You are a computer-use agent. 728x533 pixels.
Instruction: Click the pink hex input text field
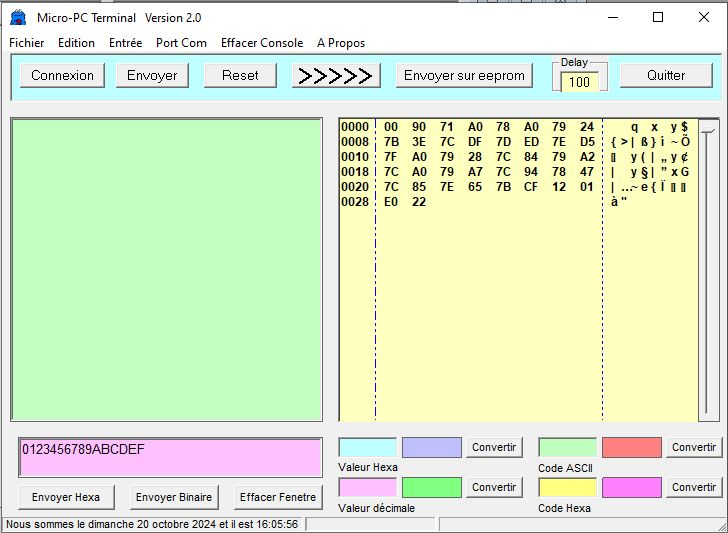[x=170, y=457]
